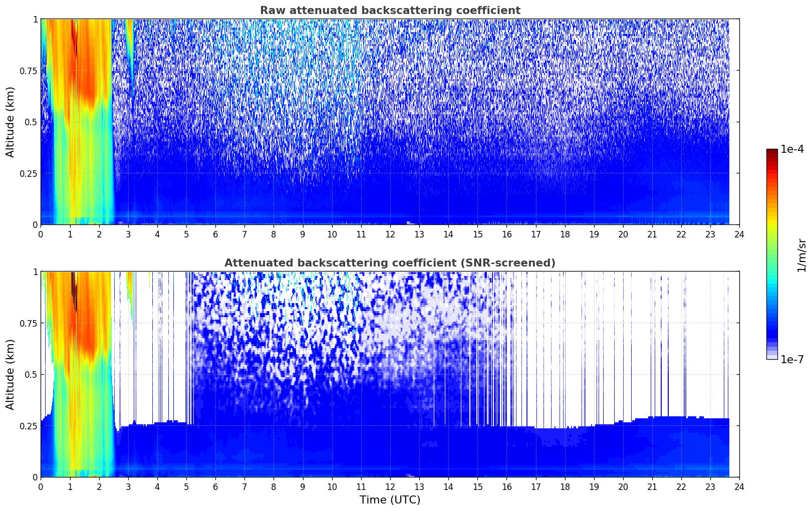Image resolution: width=812 pixels, height=511 pixels.
Task: Click altitude tick "0.5" on the bottom plot
Action: click(30, 374)
